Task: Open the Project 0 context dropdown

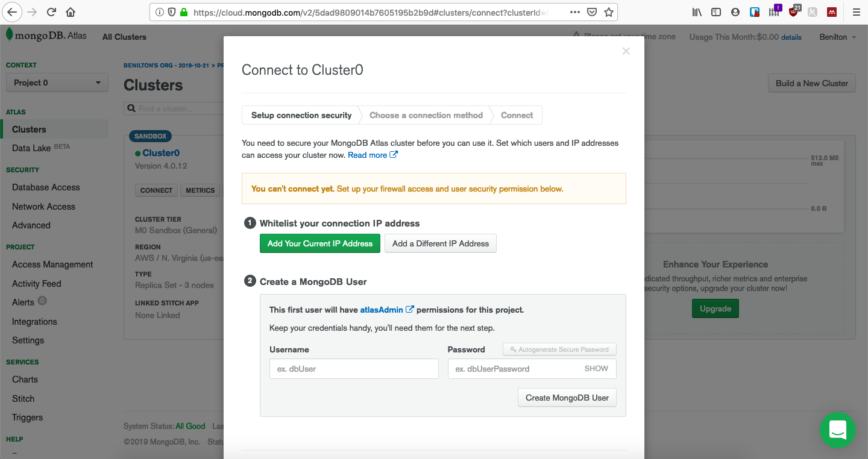Action: coord(57,83)
